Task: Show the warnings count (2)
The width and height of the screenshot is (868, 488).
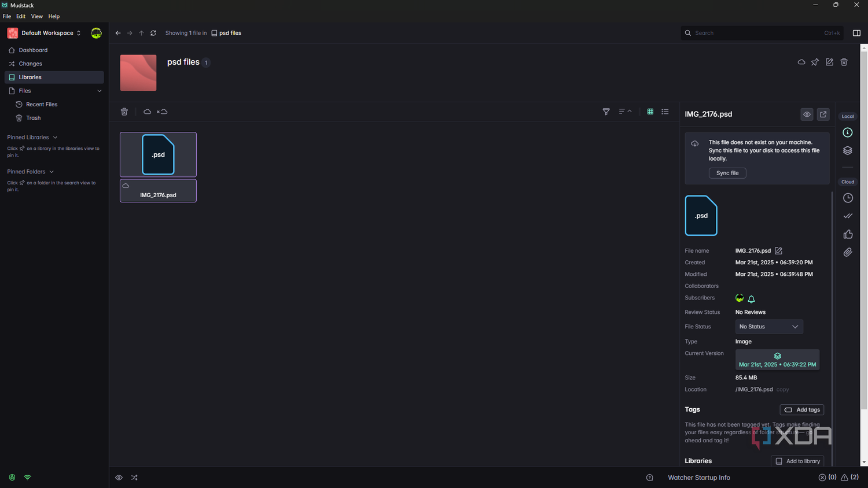Action: click(x=849, y=478)
